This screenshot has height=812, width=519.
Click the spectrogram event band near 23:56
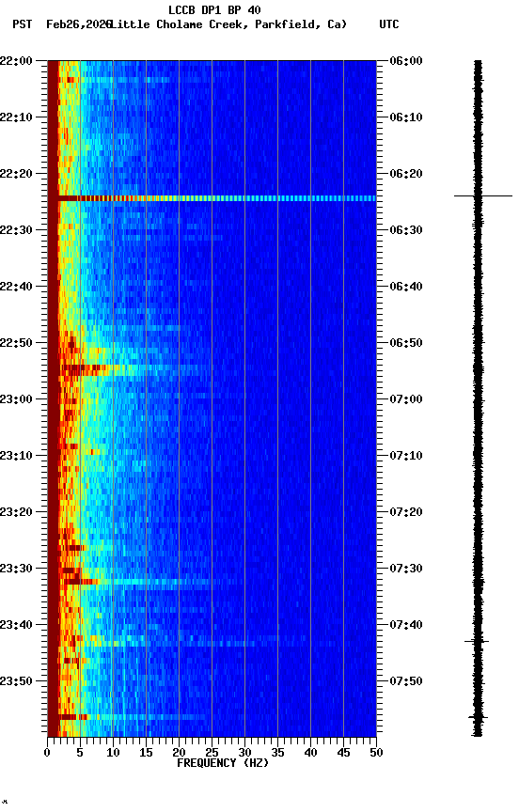[127, 717]
